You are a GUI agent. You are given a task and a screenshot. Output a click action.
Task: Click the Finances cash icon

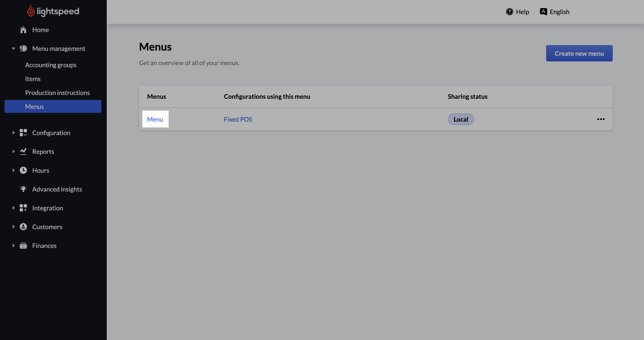23,246
